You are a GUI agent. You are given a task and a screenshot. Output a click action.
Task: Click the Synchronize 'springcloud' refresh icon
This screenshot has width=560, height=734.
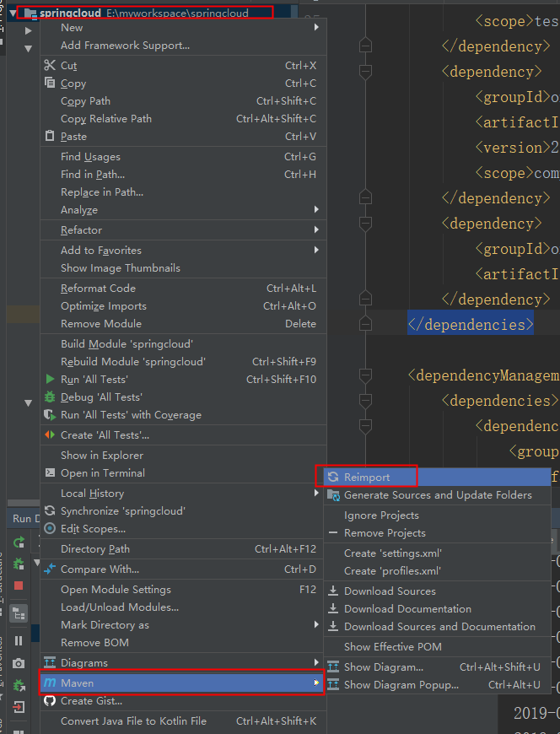pyautogui.click(x=50, y=510)
